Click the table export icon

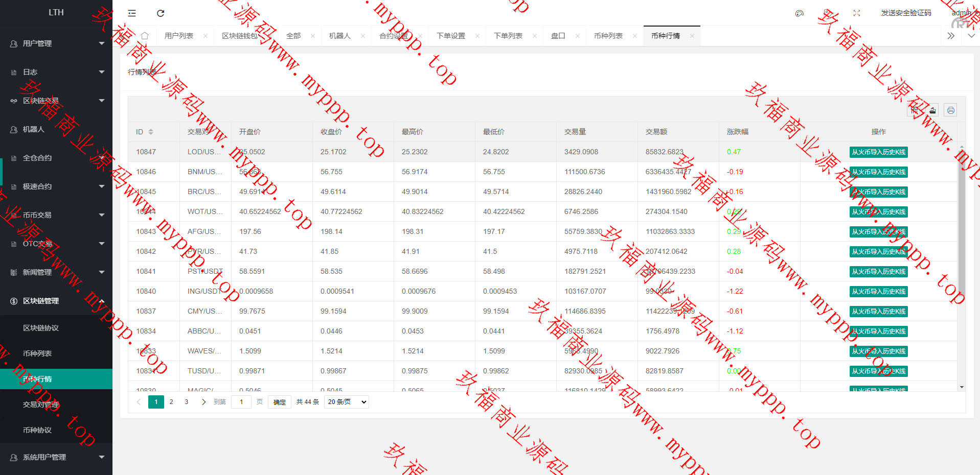(x=933, y=110)
